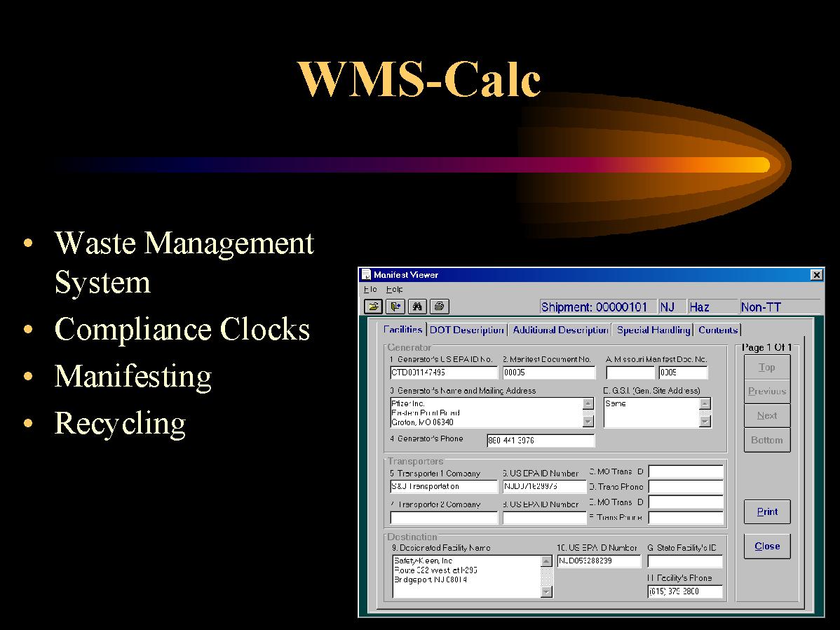Open the File menu
Screen dimensions: 840x630
tap(370, 289)
